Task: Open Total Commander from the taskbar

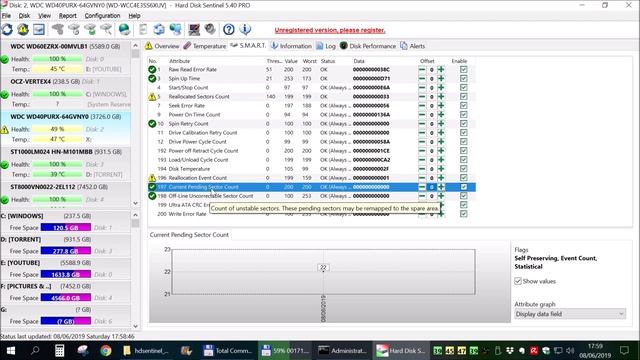Action: [x=228, y=351]
